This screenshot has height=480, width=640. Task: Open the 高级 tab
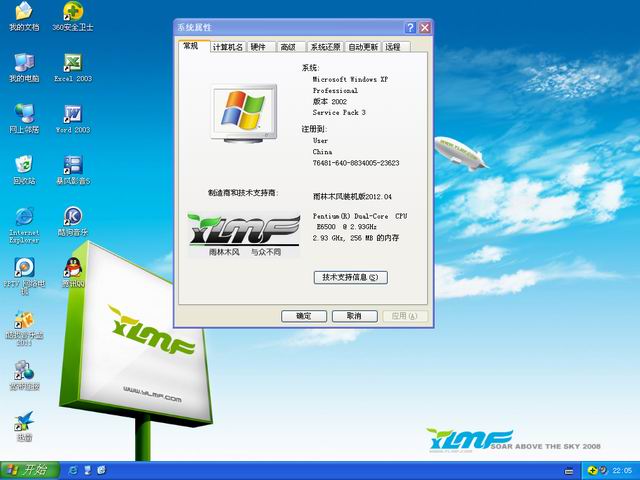click(288, 47)
